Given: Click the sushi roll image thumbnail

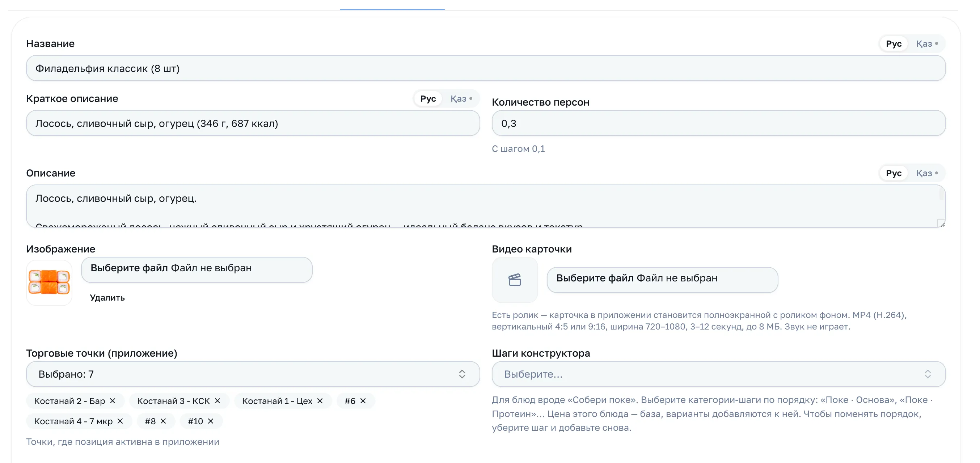Looking at the screenshot, I should pos(49,283).
